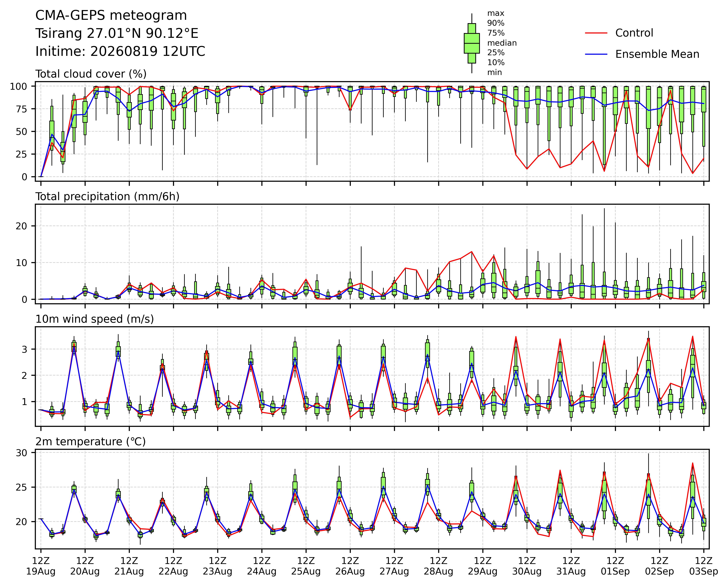728x586 pixels.
Task: Click the Tsirang 27.01°N 90.12°E location text
Action: [117, 34]
